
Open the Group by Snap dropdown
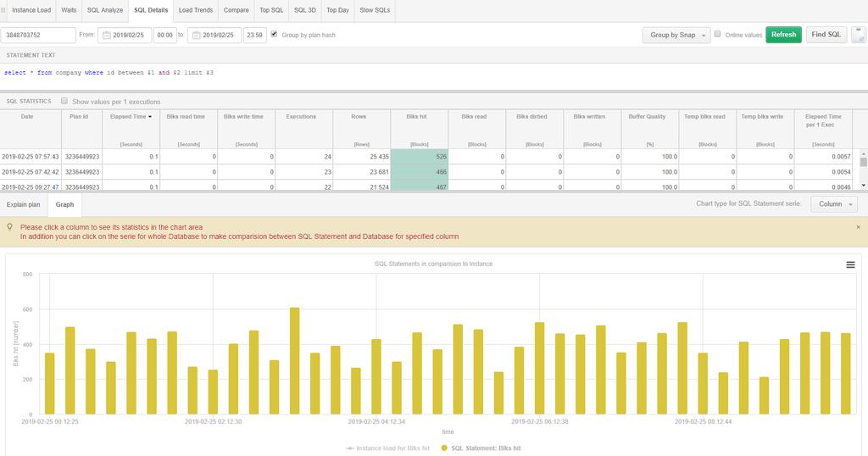tap(676, 35)
